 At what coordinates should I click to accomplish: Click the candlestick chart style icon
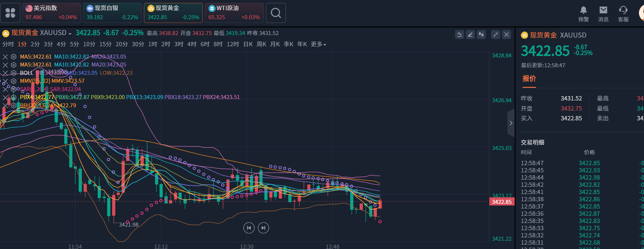(481, 35)
